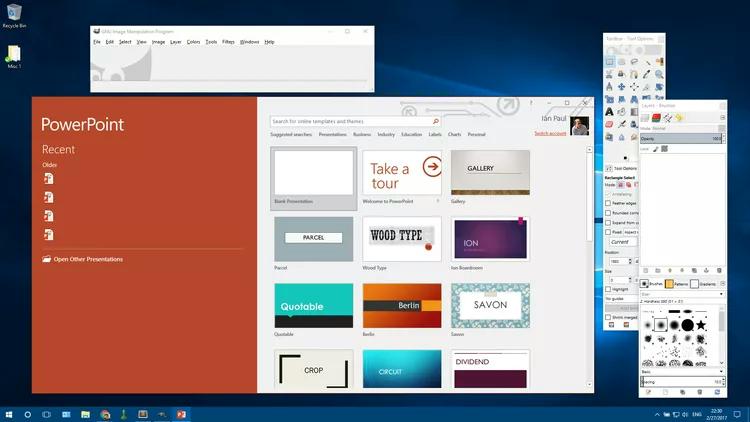Select the Rectangle Select tool in GIMP toolbox
This screenshot has width=750, height=422.
pyautogui.click(x=609, y=61)
